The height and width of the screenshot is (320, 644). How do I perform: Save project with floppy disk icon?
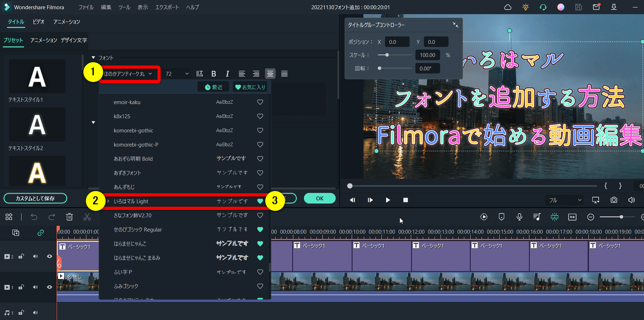coord(579,7)
